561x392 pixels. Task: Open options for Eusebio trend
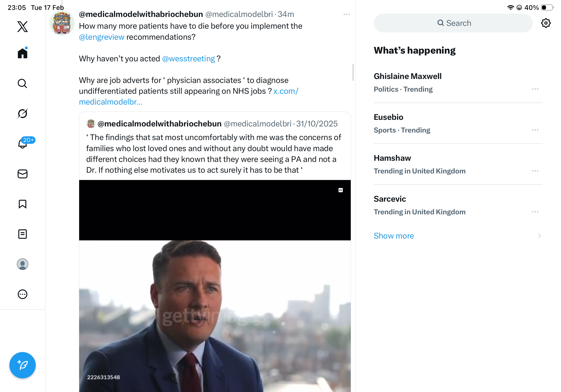click(x=535, y=130)
